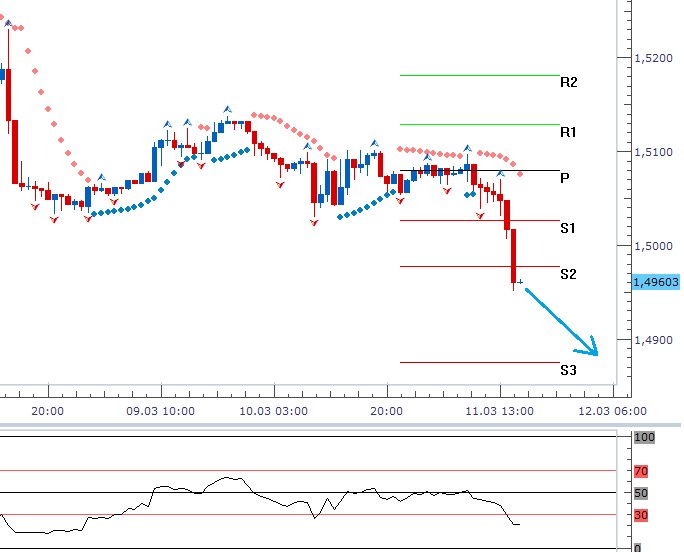
Task: Select the RSI overbought 70 level label
Action: click(x=640, y=470)
